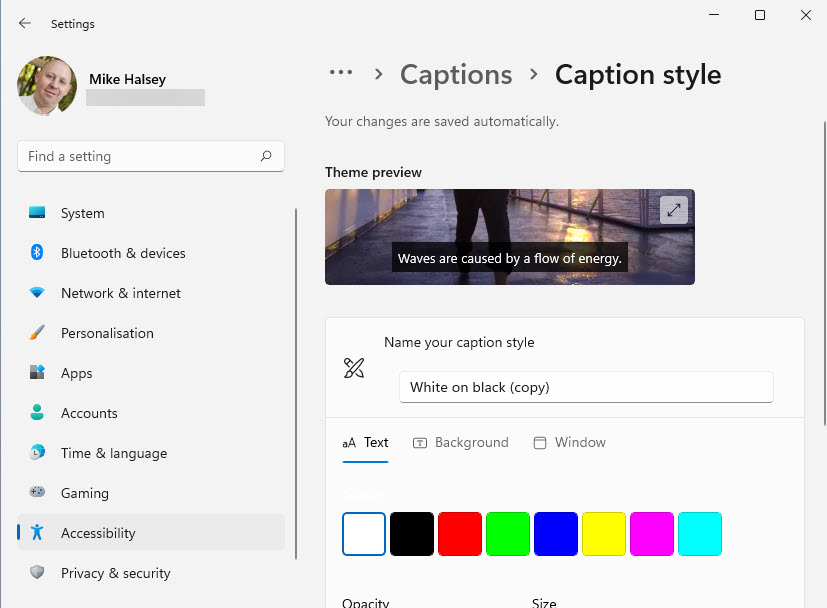
Task: Expand the breadcrumb ellipsis menu
Action: [x=341, y=73]
